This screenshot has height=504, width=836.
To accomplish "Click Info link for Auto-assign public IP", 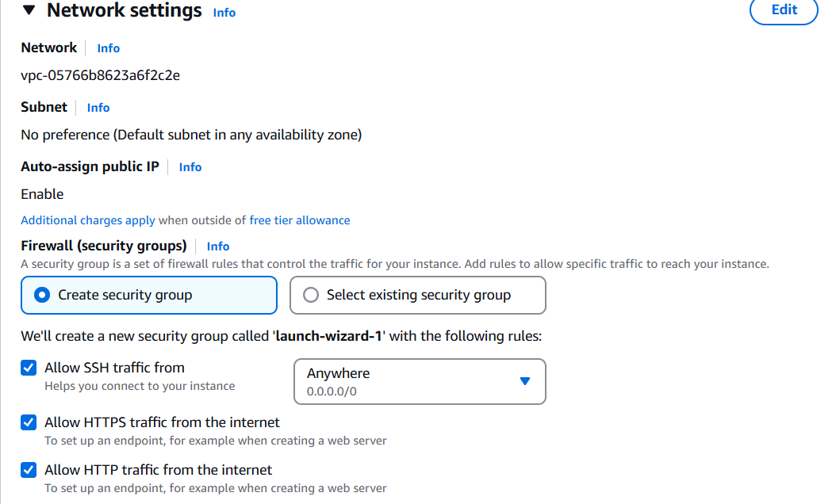I will click(x=190, y=167).
